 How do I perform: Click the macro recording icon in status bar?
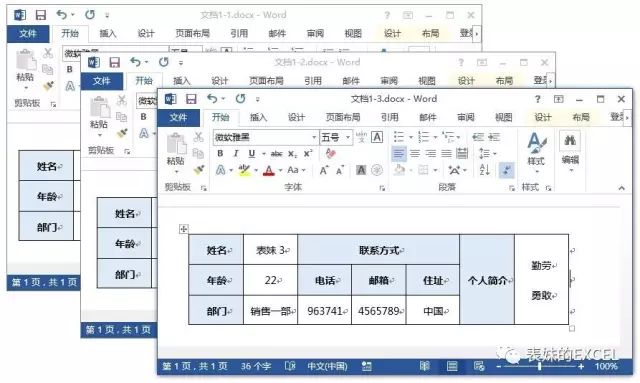tap(367, 366)
